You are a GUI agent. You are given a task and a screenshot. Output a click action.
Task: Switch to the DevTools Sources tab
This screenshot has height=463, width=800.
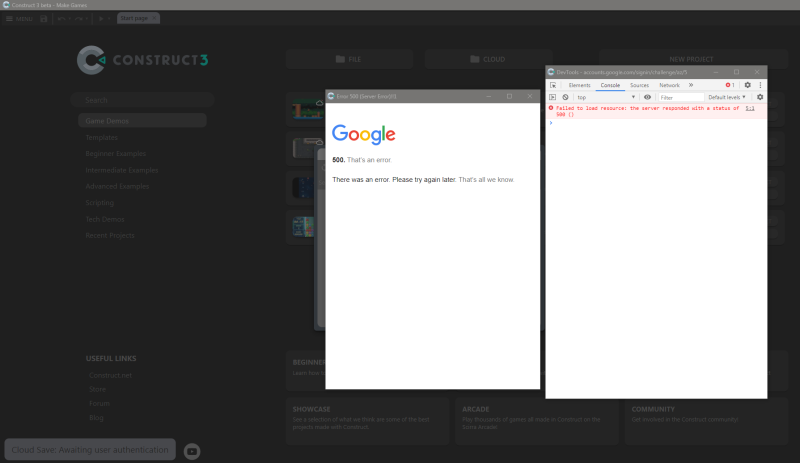[x=639, y=85]
